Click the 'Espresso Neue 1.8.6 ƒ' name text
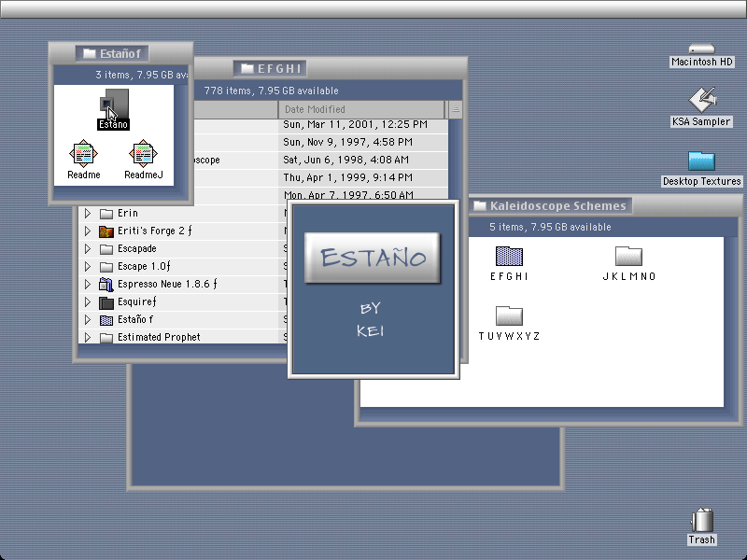 point(167,285)
